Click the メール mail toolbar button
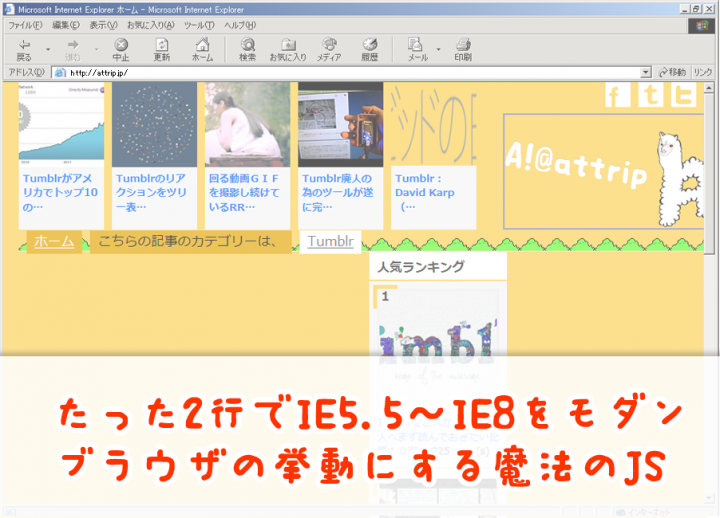The width and height of the screenshot is (720, 518). 417,50
